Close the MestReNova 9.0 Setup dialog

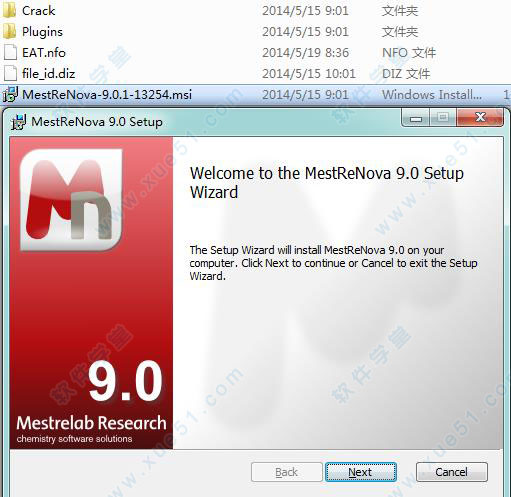click(x=480, y=117)
